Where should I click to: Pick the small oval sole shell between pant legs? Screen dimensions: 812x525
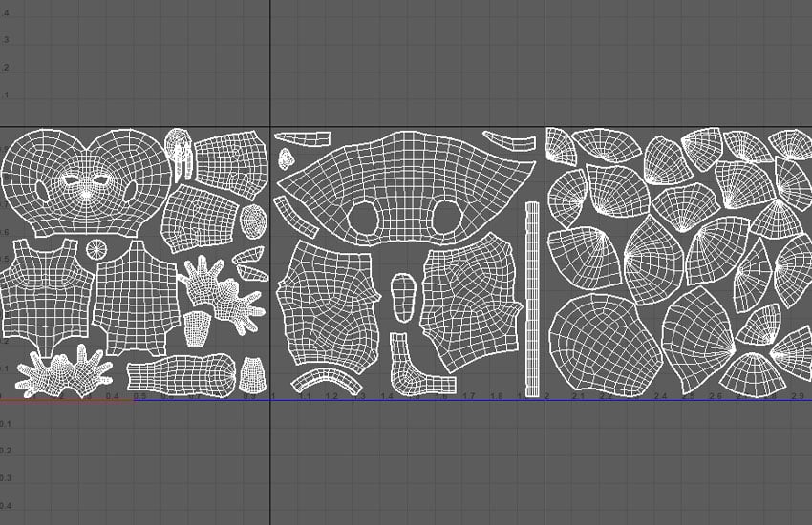click(x=403, y=298)
